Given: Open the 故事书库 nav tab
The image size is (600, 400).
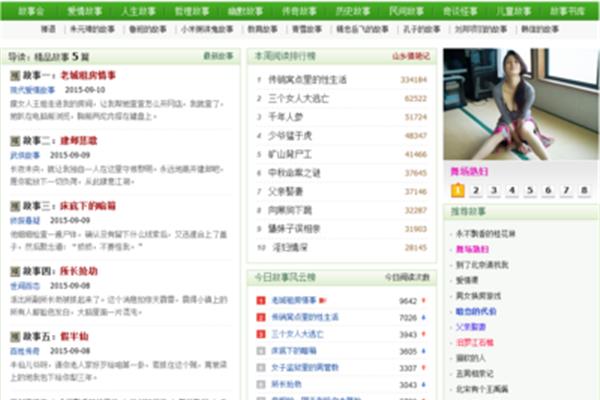Looking at the screenshot, I should (x=567, y=11).
